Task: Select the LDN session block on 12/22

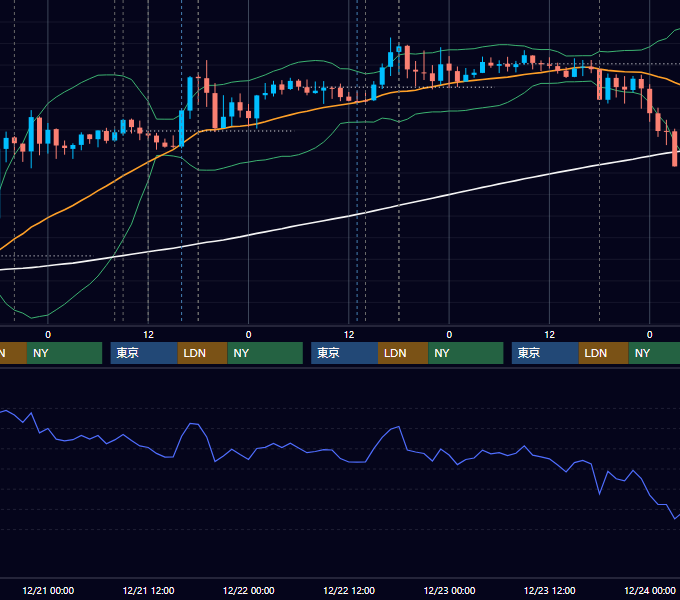Action: 403,353
